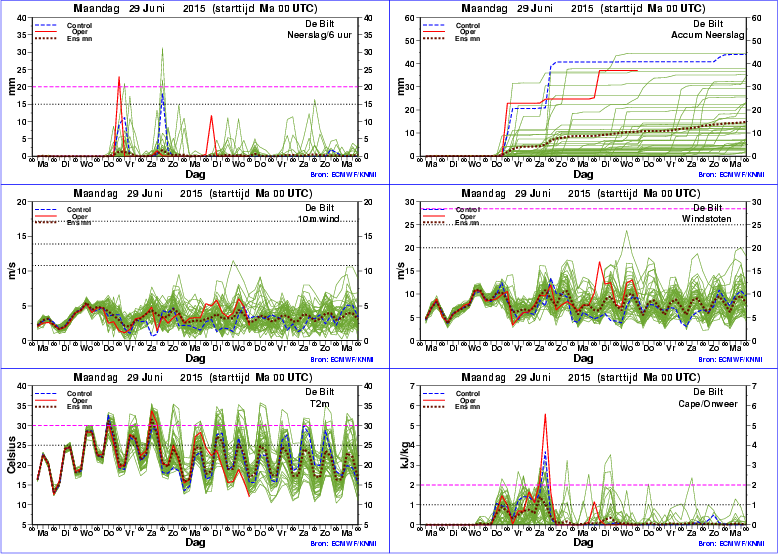This screenshot has height=554, width=778.
Task: Click the 'Windstoten' chart label
Action: tap(707, 218)
